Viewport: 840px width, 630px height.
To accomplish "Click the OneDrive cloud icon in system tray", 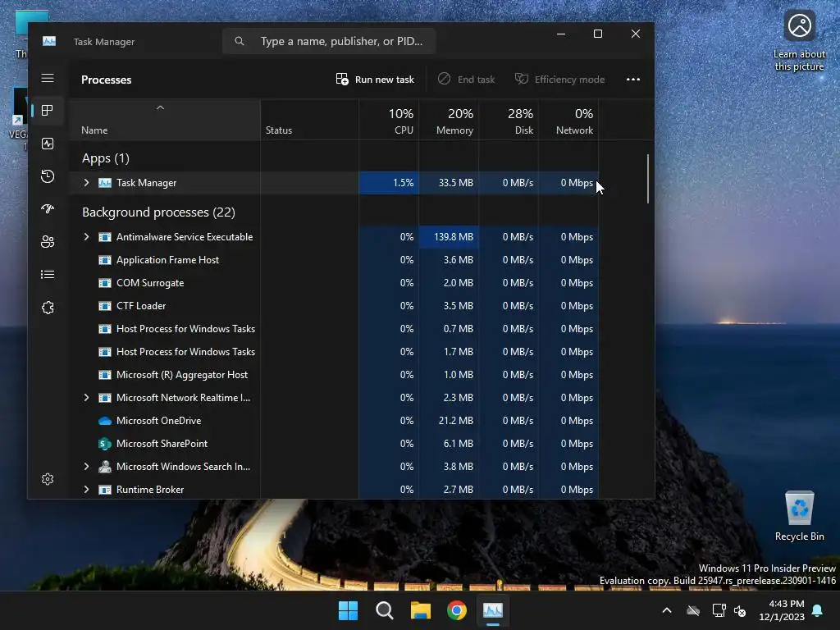I will [693, 610].
